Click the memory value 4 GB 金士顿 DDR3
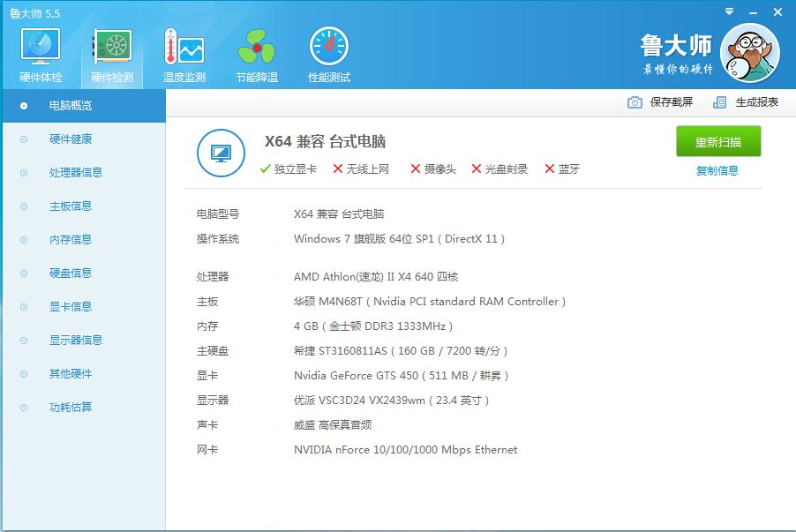Image resolution: width=796 pixels, height=532 pixels. (373, 326)
